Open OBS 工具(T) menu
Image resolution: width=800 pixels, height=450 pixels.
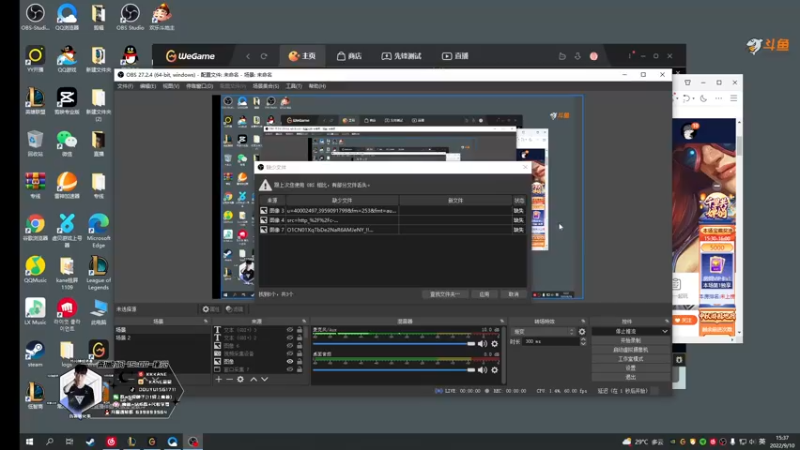294,86
